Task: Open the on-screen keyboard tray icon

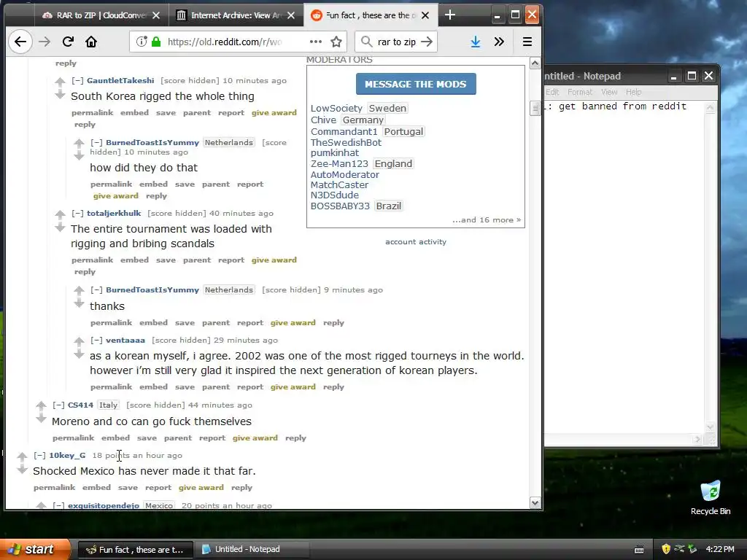Action: (639, 550)
